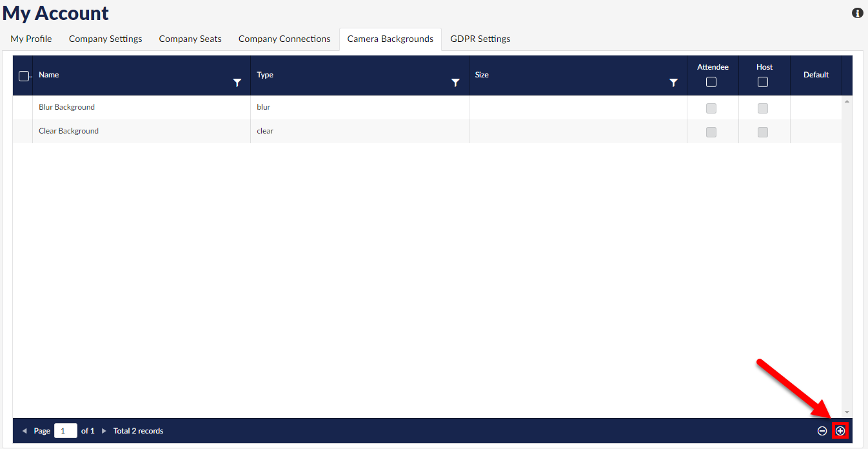The width and height of the screenshot is (868, 449).
Task: Select the Blur Background row
Action: point(67,107)
